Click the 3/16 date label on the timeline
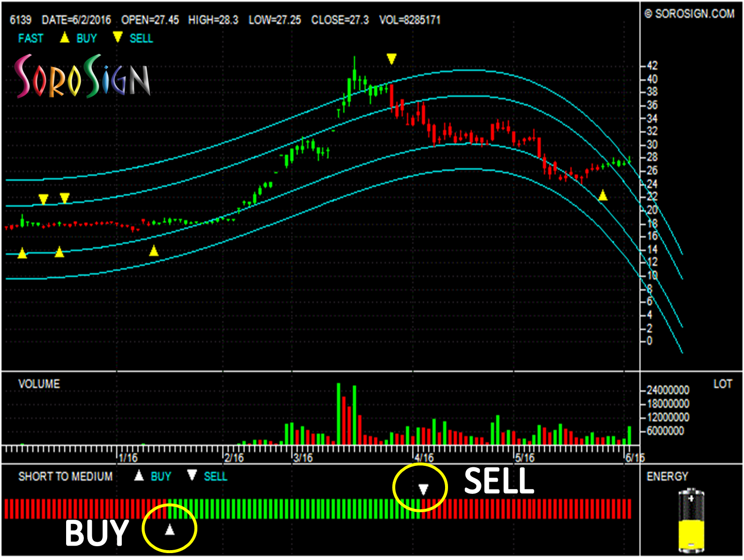 [303, 458]
